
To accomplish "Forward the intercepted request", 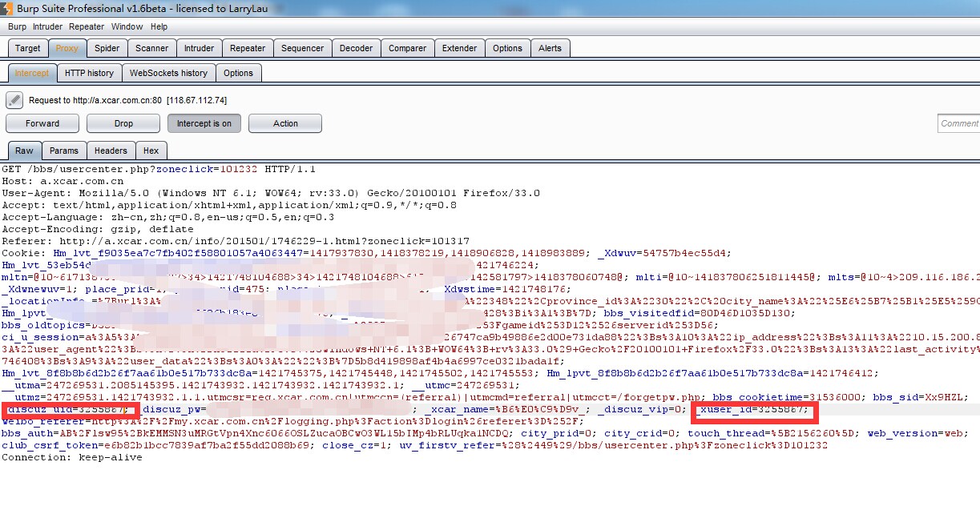I will point(42,123).
